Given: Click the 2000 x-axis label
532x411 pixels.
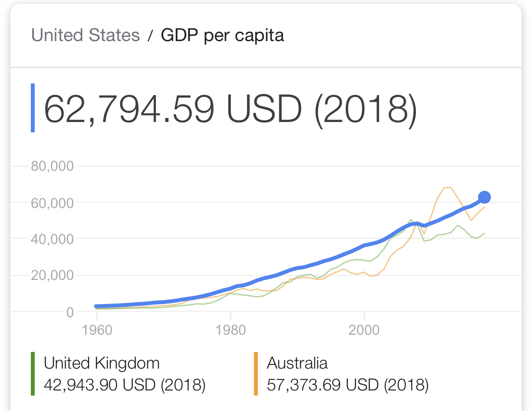Looking at the screenshot, I should pos(364,330).
